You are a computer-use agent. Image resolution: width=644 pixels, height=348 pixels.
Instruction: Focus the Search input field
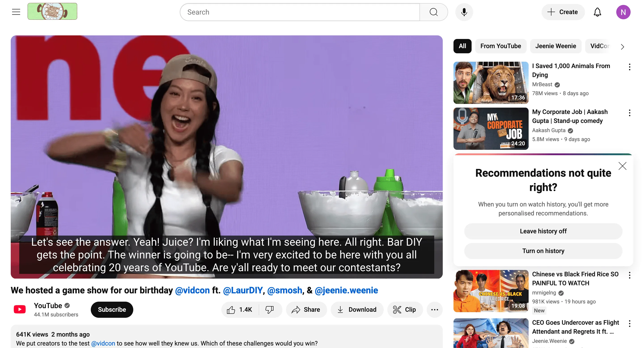pyautogui.click(x=299, y=12)
